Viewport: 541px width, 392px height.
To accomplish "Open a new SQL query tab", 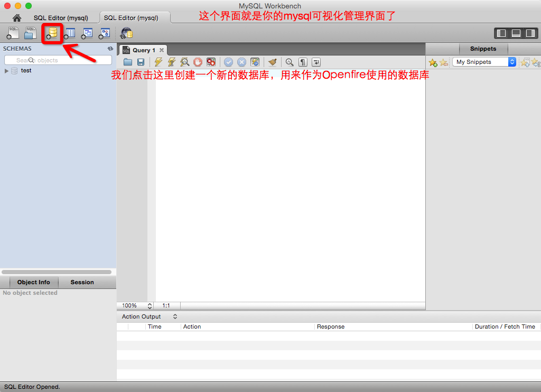I will click(x=13, y=33).
